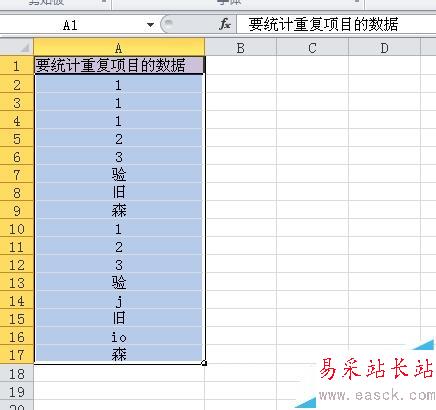Select row 4 header
Screen dimensions: 436x410
pyautogui.click(x=17, y=120)
